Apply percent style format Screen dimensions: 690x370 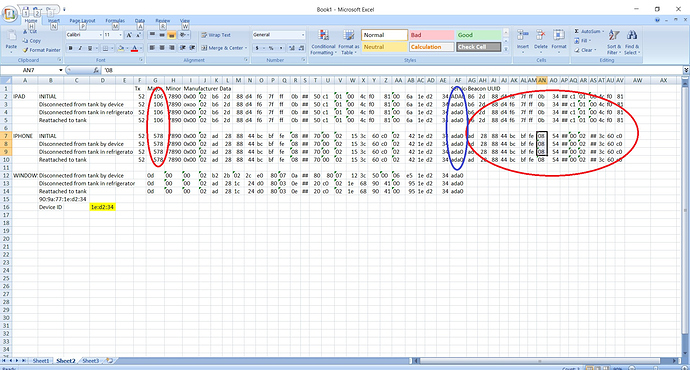point(271,48)
